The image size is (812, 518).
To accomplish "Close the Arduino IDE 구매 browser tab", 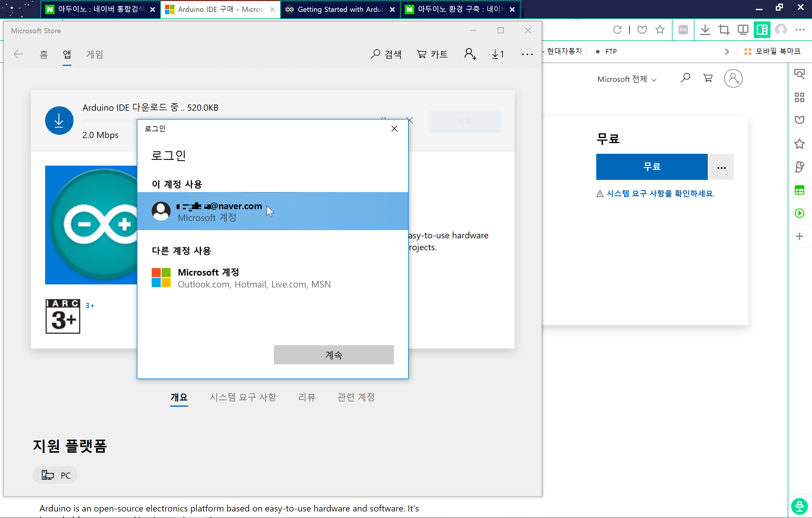I will 272,9.
